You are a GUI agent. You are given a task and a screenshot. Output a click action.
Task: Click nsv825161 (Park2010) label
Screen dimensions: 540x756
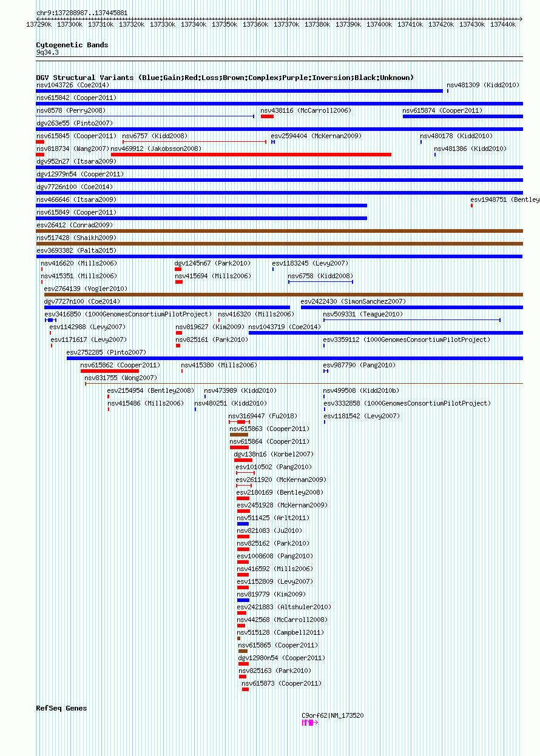[212, 340]
